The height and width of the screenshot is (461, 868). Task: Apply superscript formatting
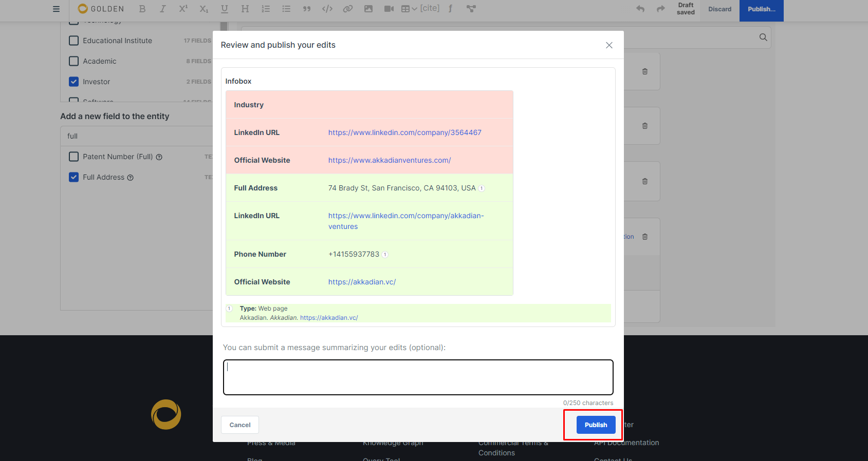coord(183,9)
